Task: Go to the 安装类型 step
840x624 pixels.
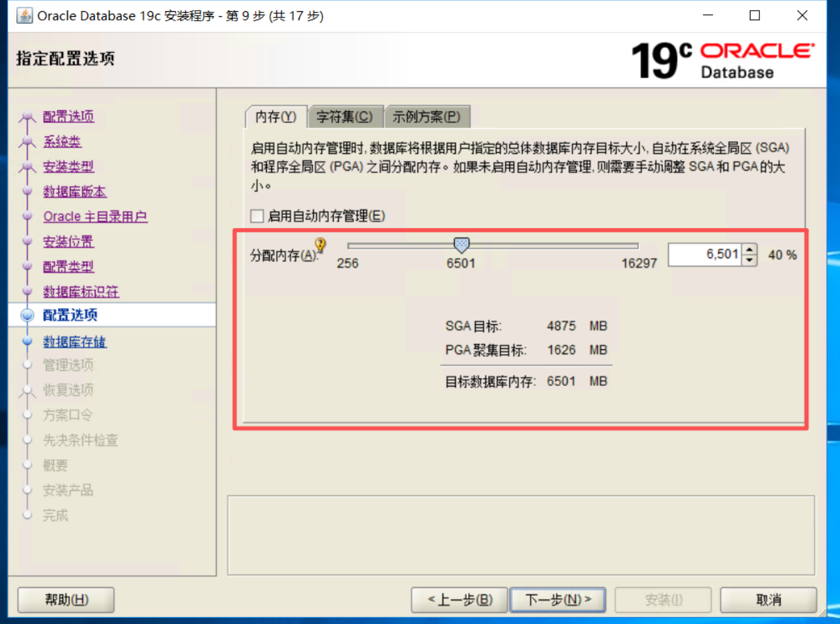Action: (x=69, y=167)
